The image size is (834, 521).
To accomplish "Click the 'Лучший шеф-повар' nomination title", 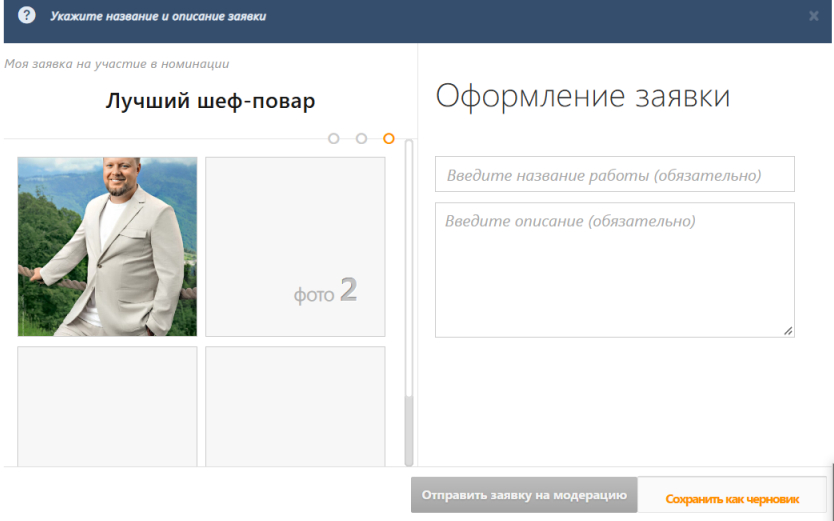I will coord(210,100).
